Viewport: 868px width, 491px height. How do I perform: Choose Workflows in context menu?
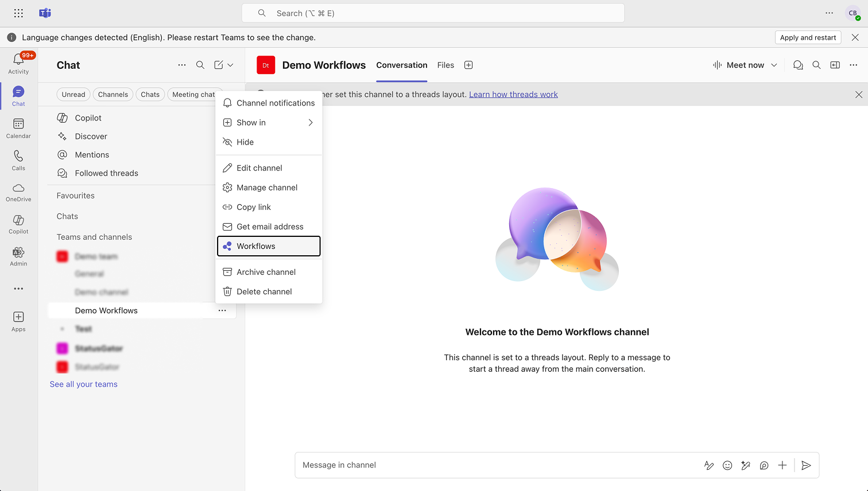pyautogui.click(x=269, y=246)
